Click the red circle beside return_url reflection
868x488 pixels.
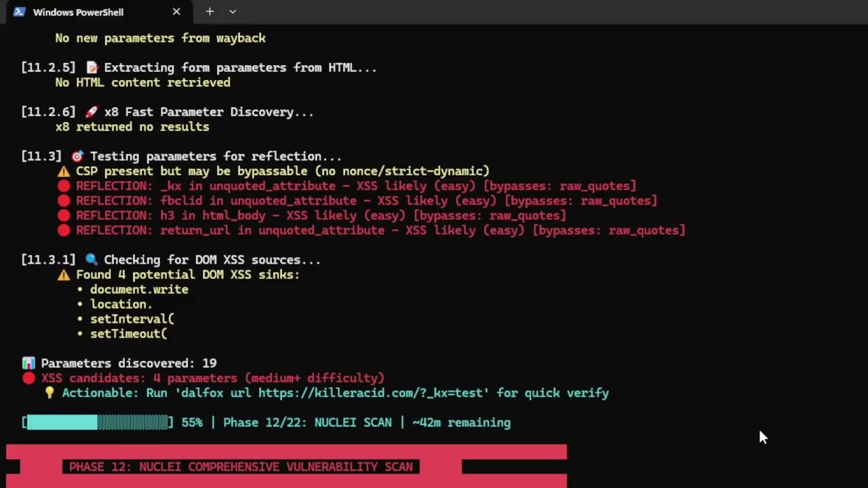click(64, 230)
